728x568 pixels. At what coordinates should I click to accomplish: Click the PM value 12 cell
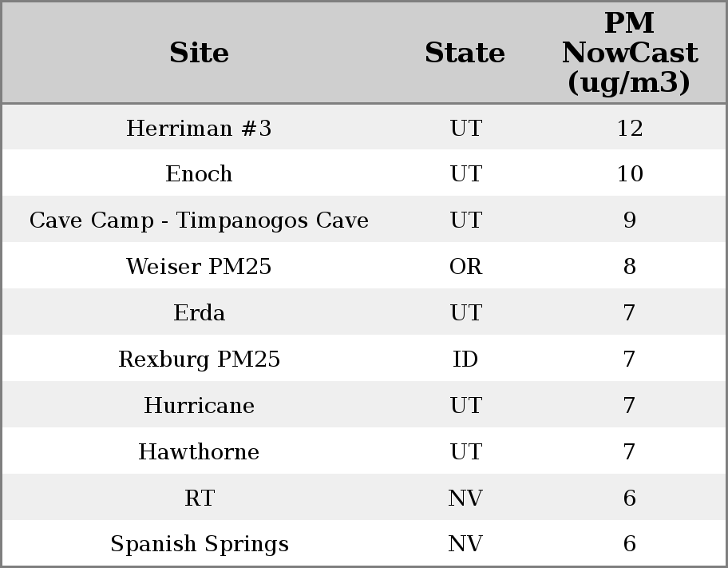click(629, 129)
